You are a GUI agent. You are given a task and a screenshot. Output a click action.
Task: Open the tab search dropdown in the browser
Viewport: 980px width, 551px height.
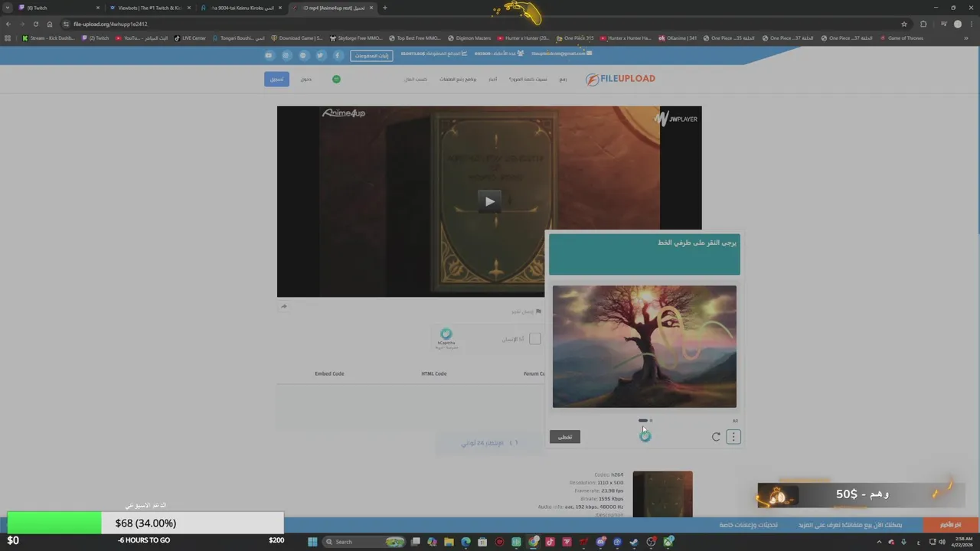(7, 8)
